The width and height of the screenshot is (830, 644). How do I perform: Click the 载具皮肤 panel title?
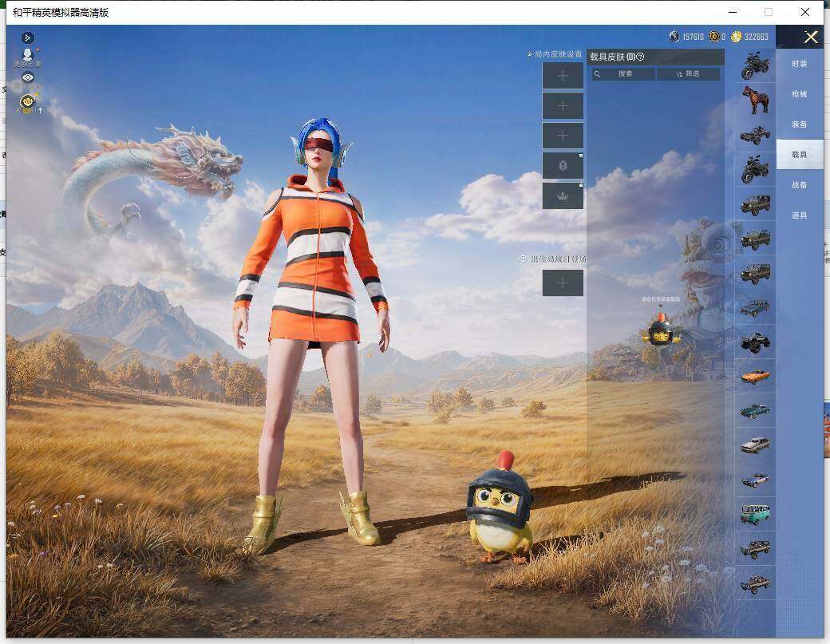tap(612, 57)
